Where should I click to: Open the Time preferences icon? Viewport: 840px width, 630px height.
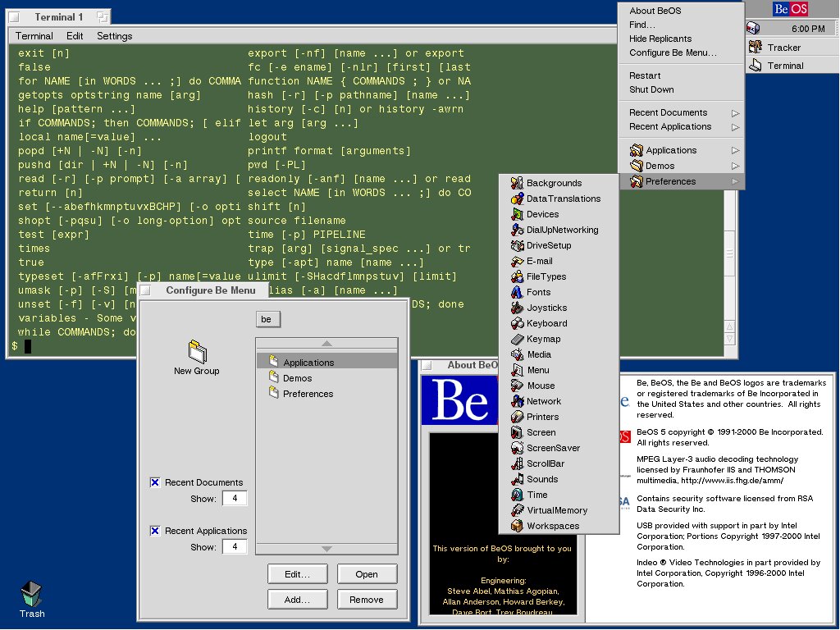(517, 495)
